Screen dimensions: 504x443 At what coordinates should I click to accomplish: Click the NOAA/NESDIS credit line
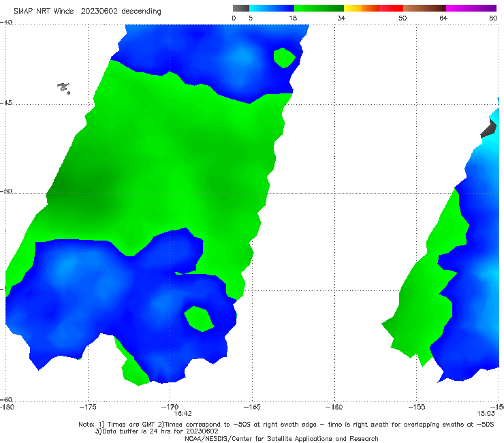[x=281, y=438]
